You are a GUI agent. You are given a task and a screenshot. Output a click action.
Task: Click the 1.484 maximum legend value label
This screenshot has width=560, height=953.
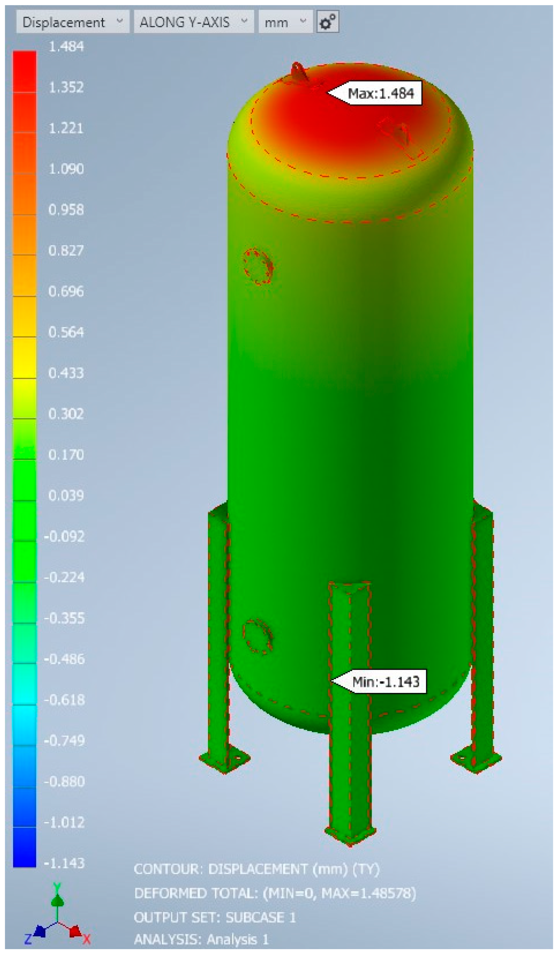tap(66, 47)
